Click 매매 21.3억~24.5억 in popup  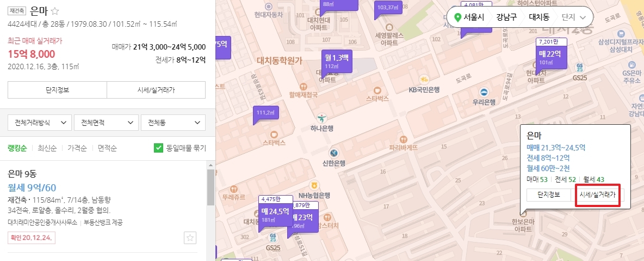556,147
